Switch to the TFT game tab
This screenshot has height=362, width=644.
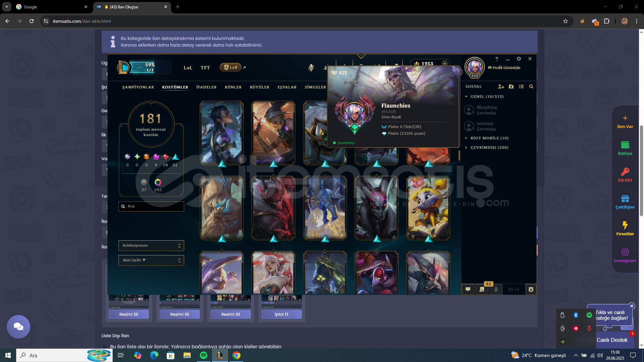[205, 68]
